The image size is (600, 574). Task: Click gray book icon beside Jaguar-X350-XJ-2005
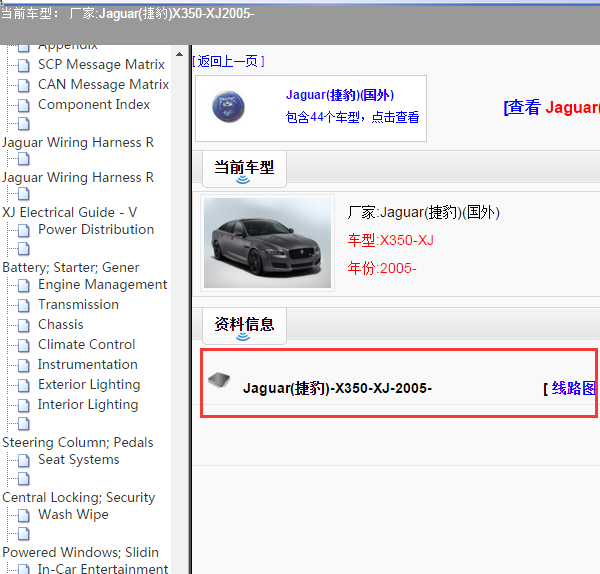219,380
